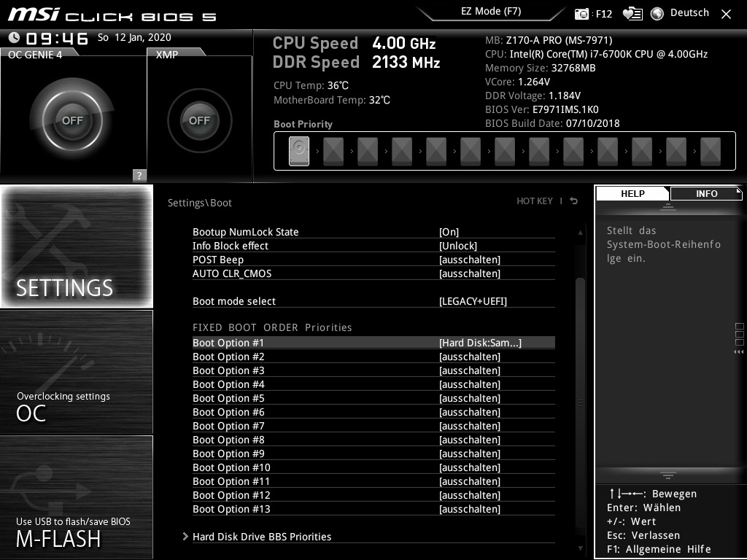Select the third Boot Priority slot
This screenshot has height=560, width=747.
coord(368,152)
